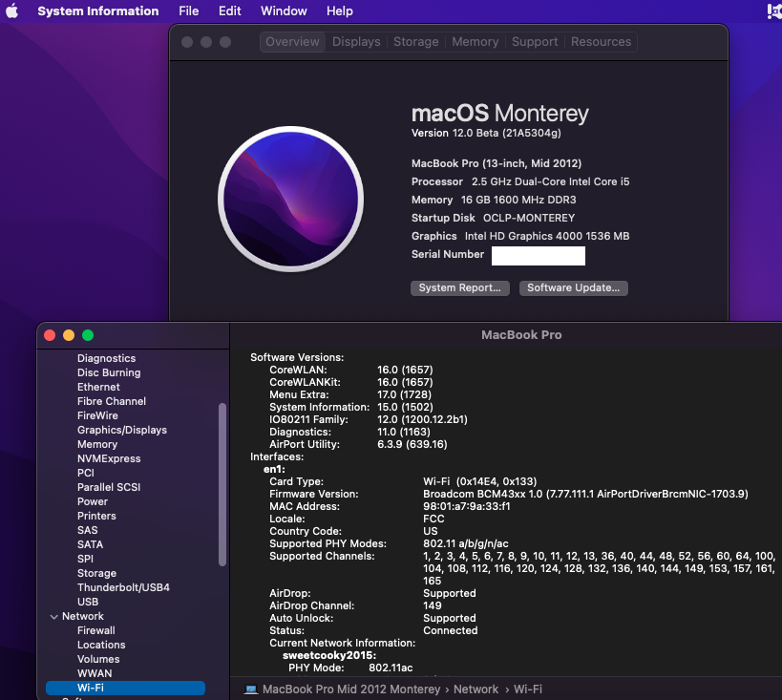
Task: Open the Window menu
Action: pos(284,11)
